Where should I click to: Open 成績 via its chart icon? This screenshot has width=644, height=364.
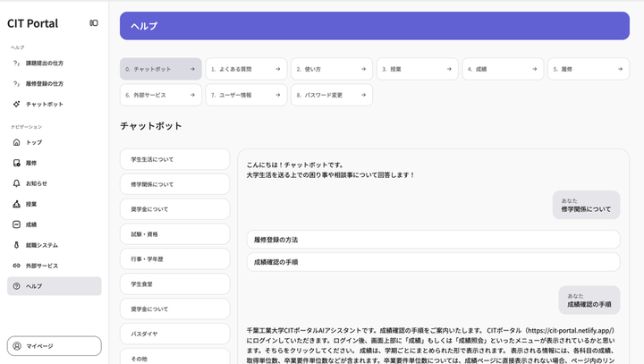17,224
